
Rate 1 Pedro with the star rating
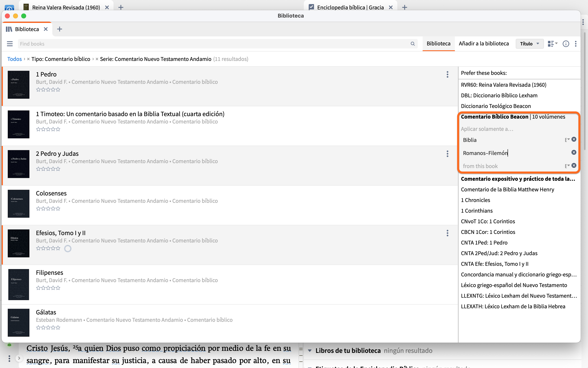(x=48, y=90)
